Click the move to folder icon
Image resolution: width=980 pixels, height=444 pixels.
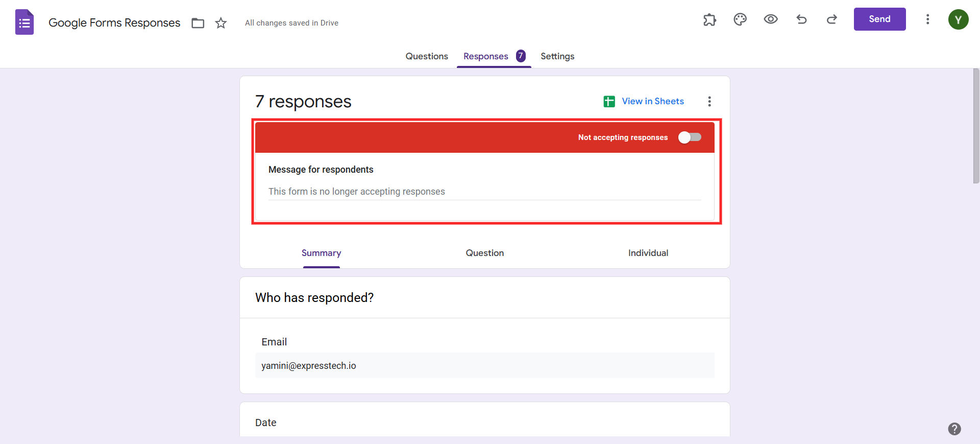pos(198,23)
